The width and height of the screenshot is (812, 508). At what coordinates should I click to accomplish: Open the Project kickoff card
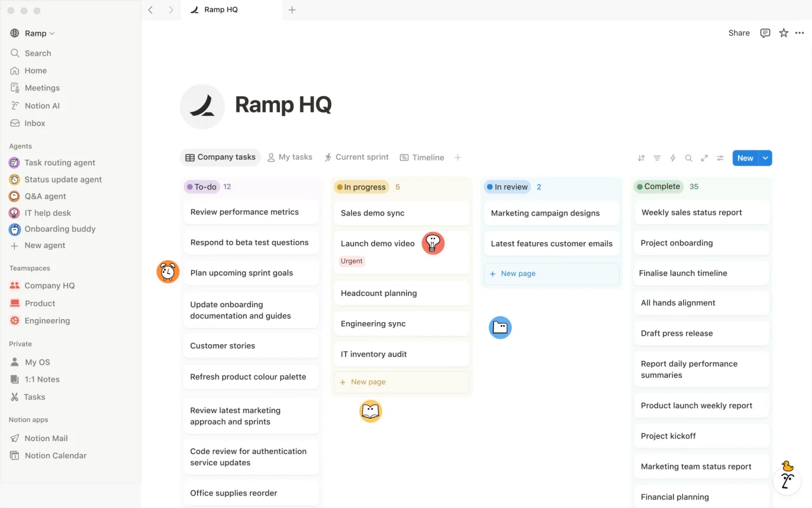click(702, 436)
